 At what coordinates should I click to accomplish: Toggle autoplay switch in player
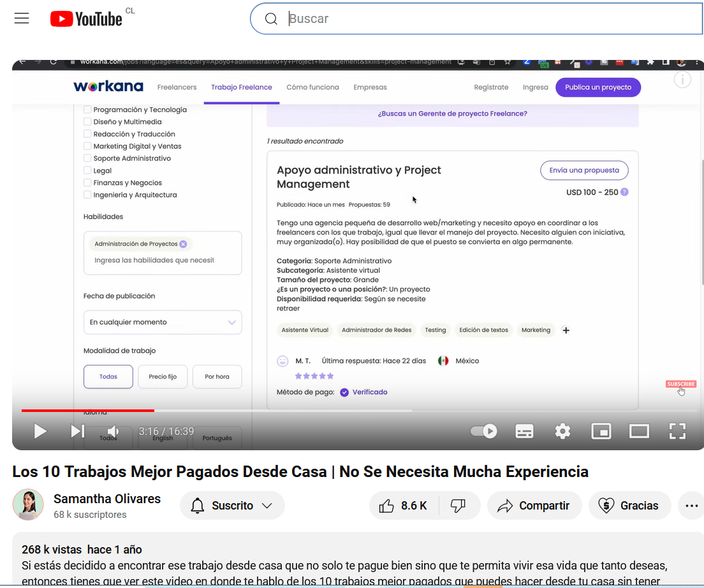point(483,431)
